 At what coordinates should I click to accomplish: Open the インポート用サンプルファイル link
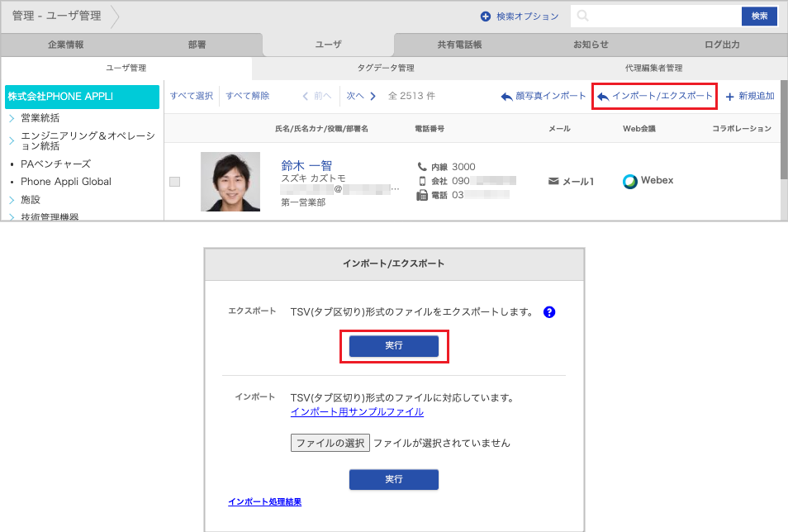tap(357, 411)
